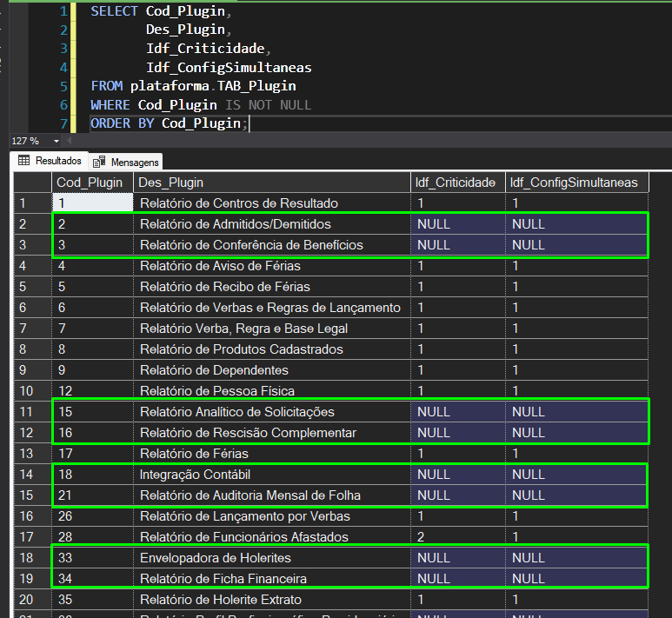The width and height of the screenshot is (672, 618).
Task: Click Idf_Criticidade NULL for Rescisão Complementar row
Action: coord(458,433)
